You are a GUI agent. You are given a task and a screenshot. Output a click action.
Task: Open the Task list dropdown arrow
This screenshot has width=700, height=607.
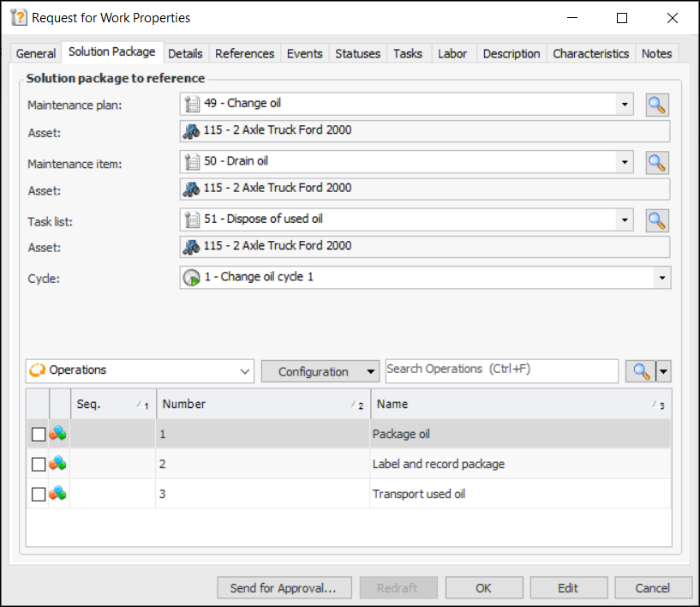pyautogui.click(x=625, y=219)
